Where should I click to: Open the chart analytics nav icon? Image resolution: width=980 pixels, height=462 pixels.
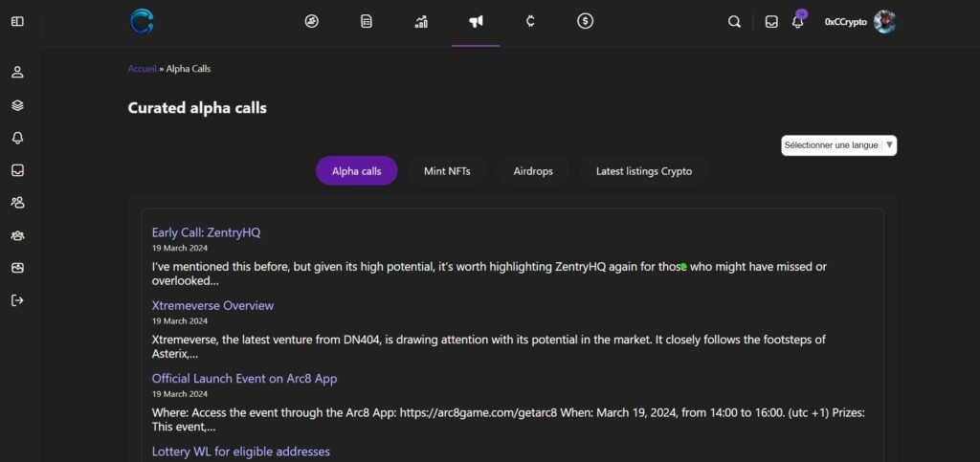(421, 22)
